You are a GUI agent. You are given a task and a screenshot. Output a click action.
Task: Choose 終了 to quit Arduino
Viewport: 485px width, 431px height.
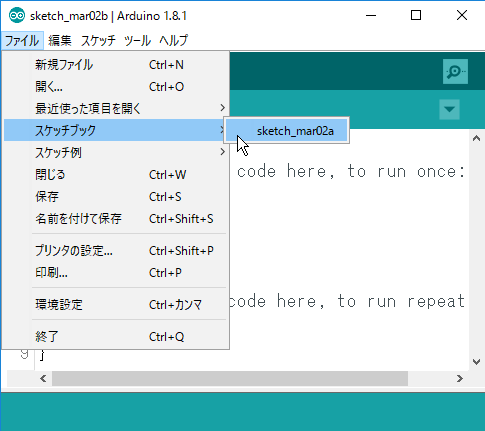[115, 336]
